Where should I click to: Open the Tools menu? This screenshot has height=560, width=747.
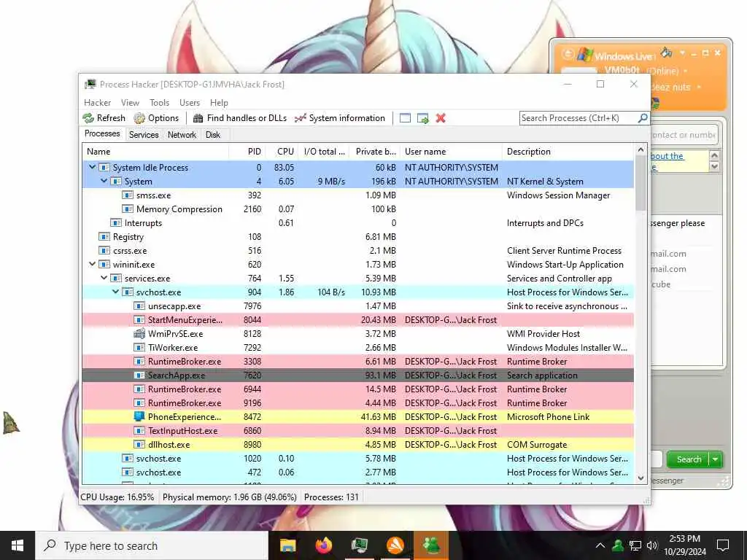tap(159, 102)
